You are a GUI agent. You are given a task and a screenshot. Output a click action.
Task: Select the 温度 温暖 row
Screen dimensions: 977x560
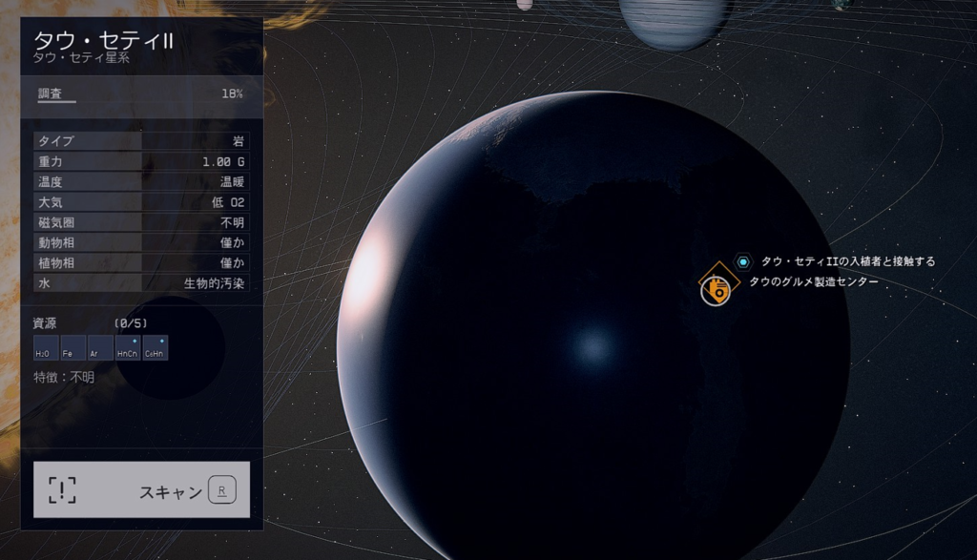pos(141,181)
